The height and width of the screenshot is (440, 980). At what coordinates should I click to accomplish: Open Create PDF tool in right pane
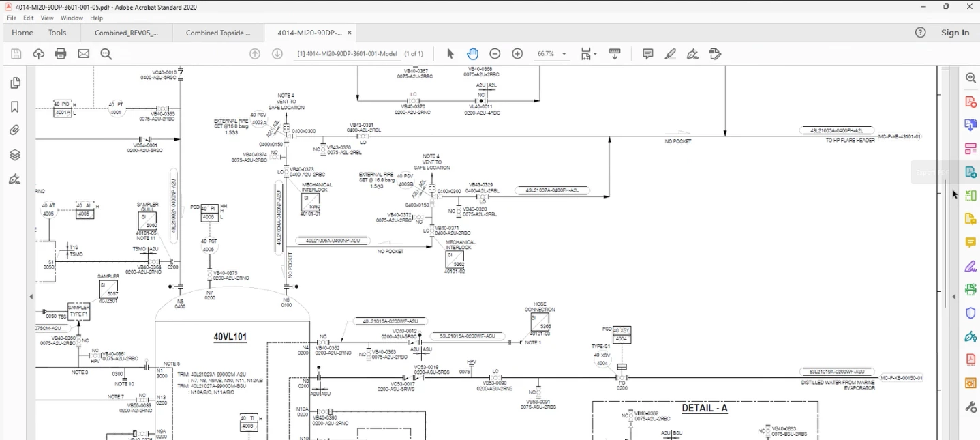pyautogui.click(x=970, y=102)
